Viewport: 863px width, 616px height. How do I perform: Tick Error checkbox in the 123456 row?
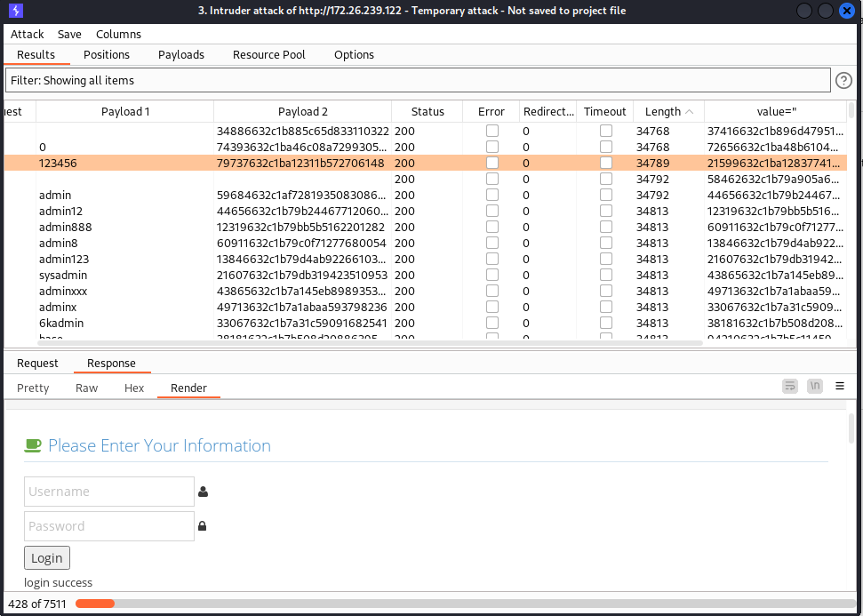(x=492, y=163)
